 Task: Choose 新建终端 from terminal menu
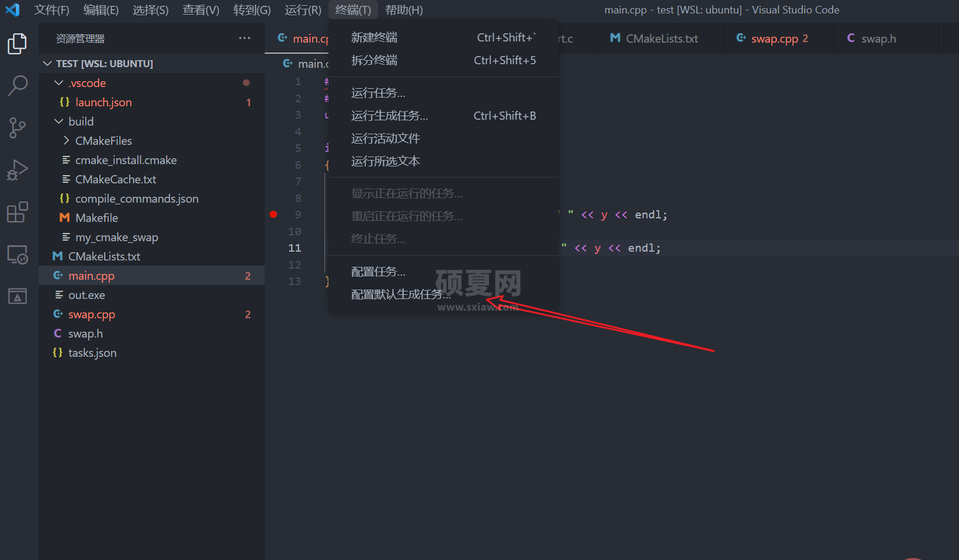tap(444, 37)
